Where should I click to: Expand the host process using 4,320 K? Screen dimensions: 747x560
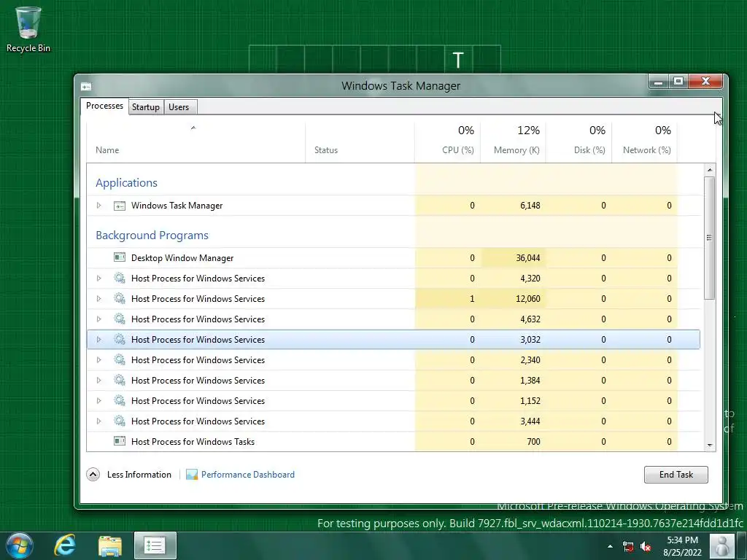tap(98, 278)
